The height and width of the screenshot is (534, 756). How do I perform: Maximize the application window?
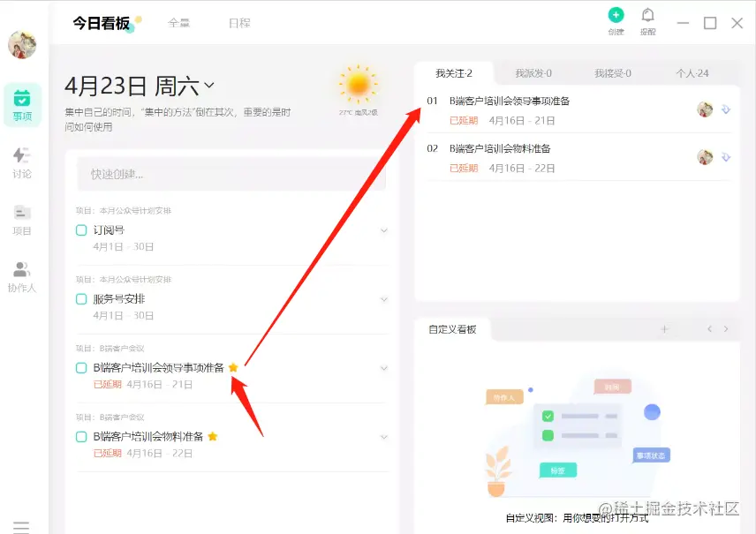point(710,23)
